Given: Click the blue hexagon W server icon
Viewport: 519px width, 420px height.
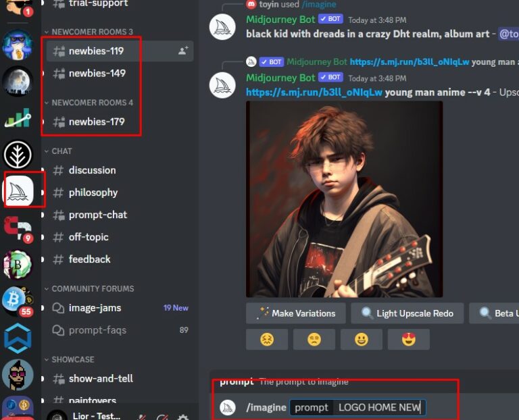Looking at the screenshot, I should 18,338.
